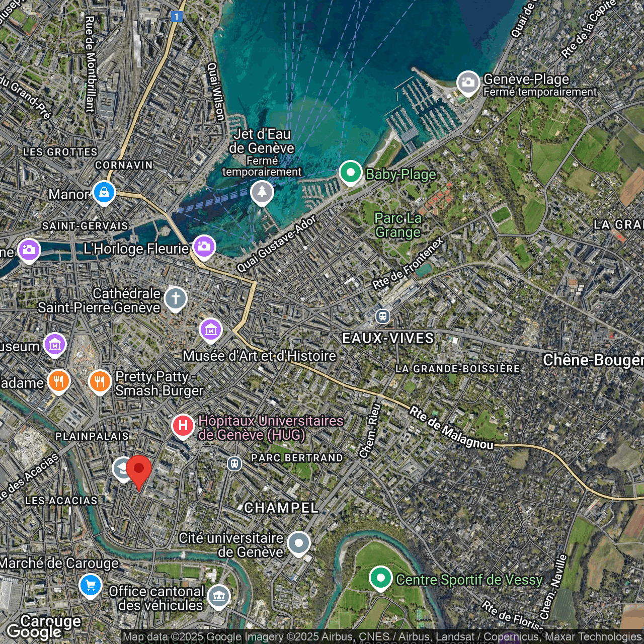
Task: Select the L'Horloge Fleurie camera marker
Action: click(204, 247)
